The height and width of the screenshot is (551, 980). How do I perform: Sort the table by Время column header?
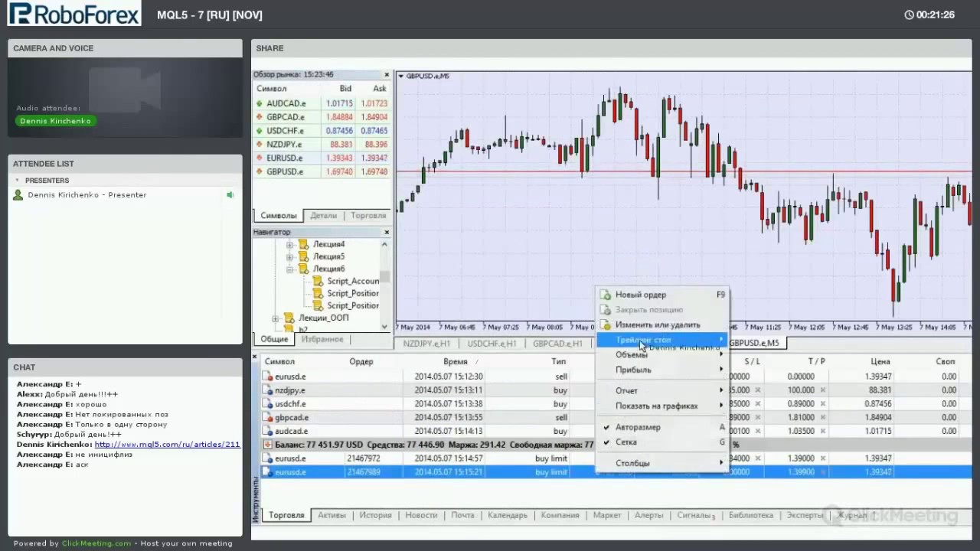[x=455, y=361]
